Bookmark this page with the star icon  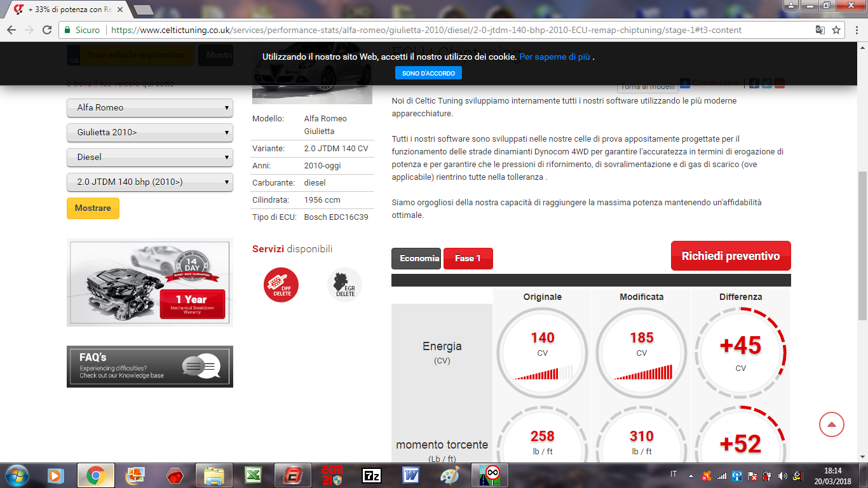[836, 30]
